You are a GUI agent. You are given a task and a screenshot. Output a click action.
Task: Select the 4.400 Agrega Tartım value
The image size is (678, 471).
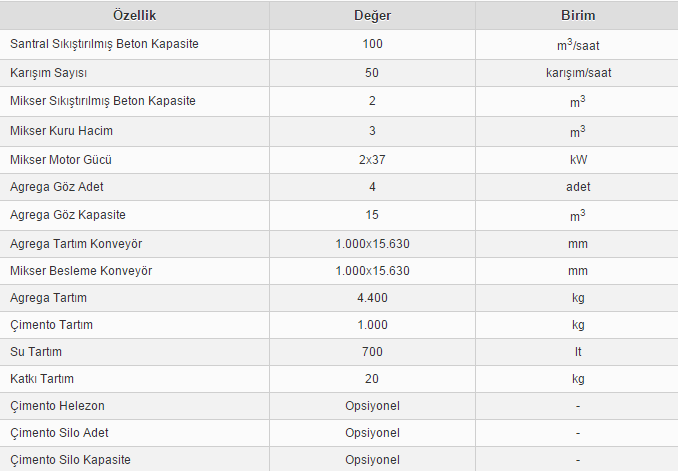point(373,298)
